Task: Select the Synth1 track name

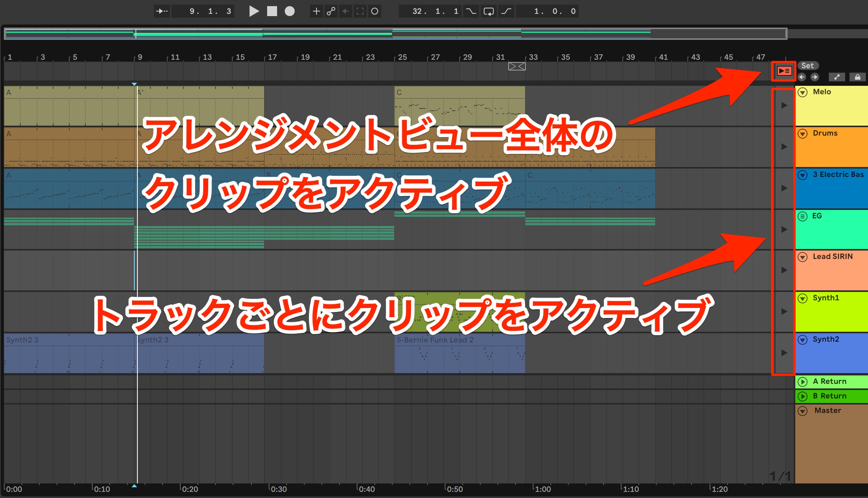Action: point(826,298)
